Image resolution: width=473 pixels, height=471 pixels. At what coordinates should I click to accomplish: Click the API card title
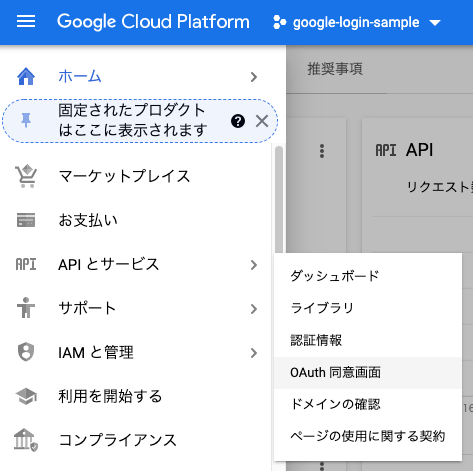[x=419, y=150]
